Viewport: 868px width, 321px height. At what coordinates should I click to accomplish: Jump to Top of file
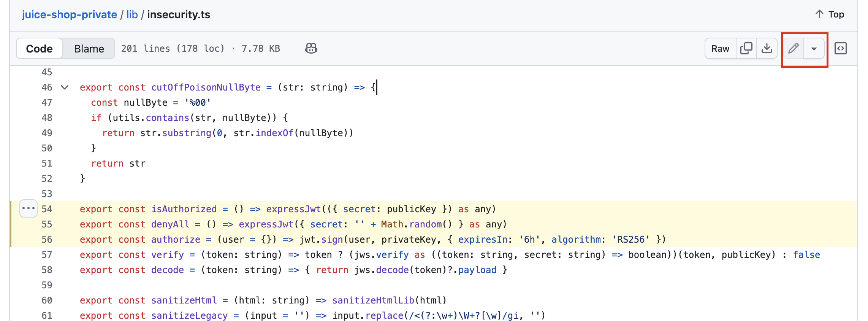click(x=830, y=14)
